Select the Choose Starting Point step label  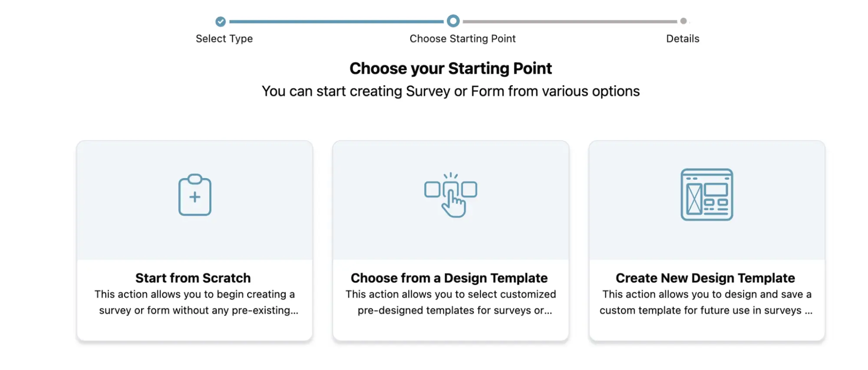click(462, 39)
